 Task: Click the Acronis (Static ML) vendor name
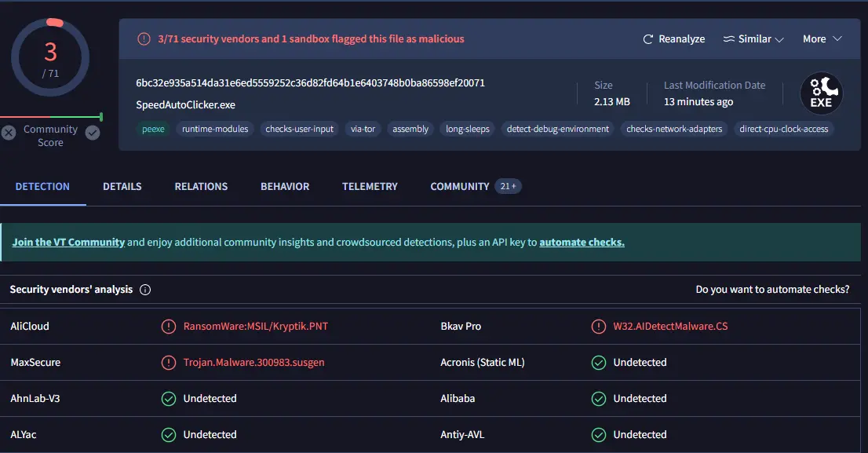pyautogui.click(x=482, y=363)
